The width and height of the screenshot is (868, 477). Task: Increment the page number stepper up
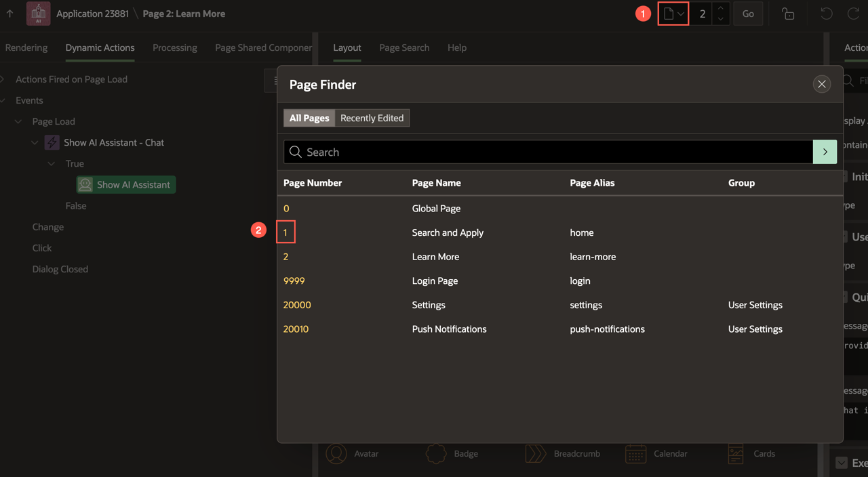click(720, 9)
